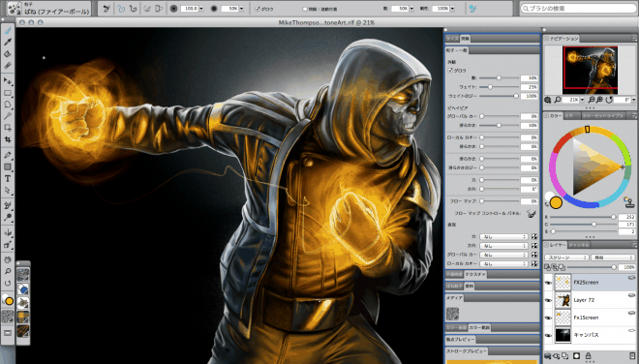Open the ストロークプレビュー tab
This screenshot has width=639, height=364.
[467, 351]
